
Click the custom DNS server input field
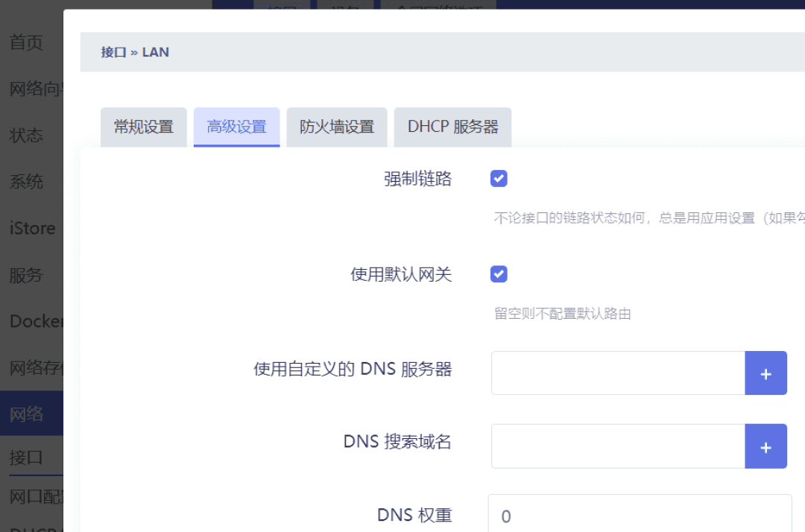[x=618, y=373]
